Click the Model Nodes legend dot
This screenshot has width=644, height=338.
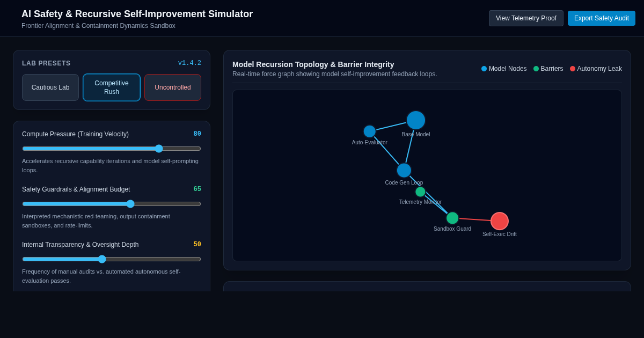point(484,69)
